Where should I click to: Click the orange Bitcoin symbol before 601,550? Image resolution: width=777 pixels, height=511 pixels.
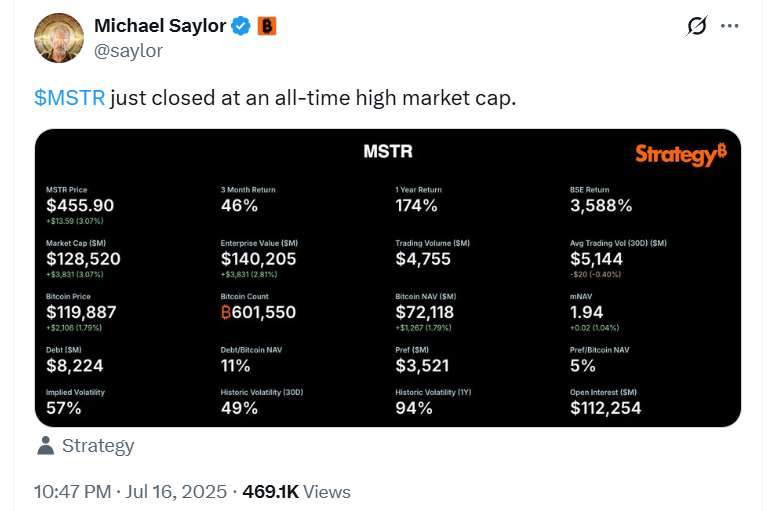[226, 312]
